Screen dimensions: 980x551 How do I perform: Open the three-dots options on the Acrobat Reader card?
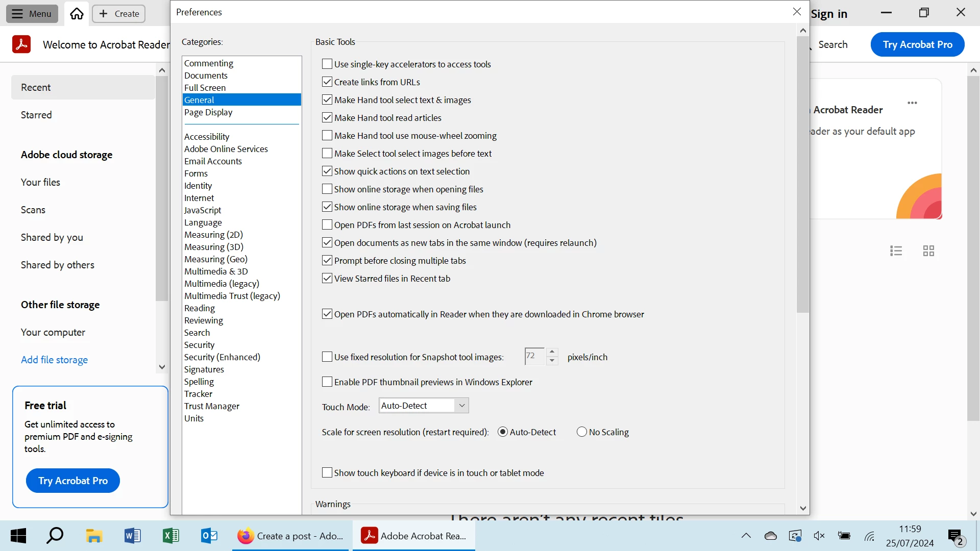click(x=912, y=103)
